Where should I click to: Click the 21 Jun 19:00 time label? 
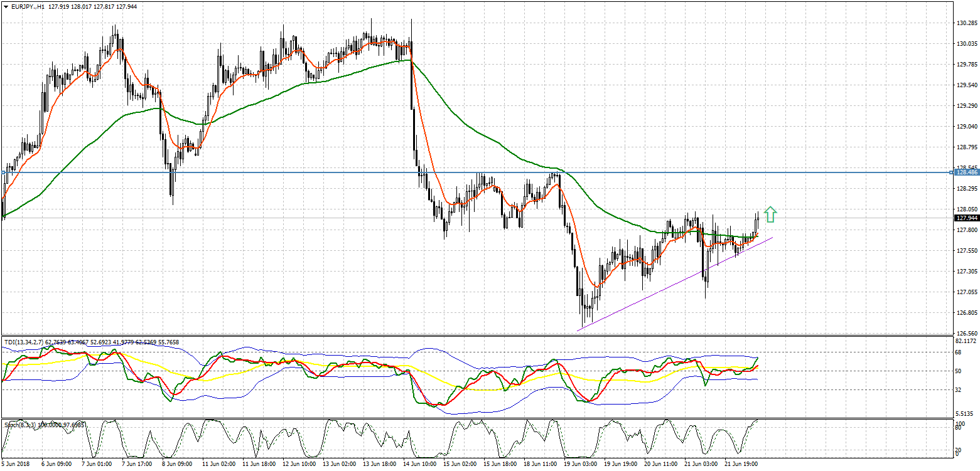[x=741, y=464]
